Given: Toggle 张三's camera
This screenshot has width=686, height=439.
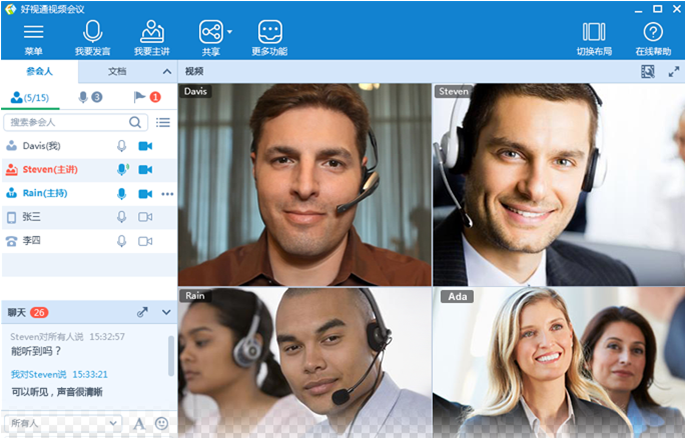Looking at the screenshot, I should pyautogui.click(x=145, y=217).
